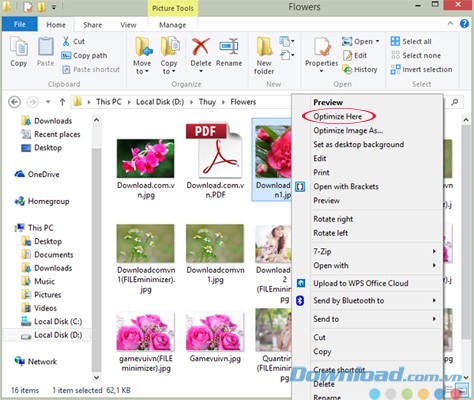Click the search magnifier icon
The image size is (474, 400).
455,102
